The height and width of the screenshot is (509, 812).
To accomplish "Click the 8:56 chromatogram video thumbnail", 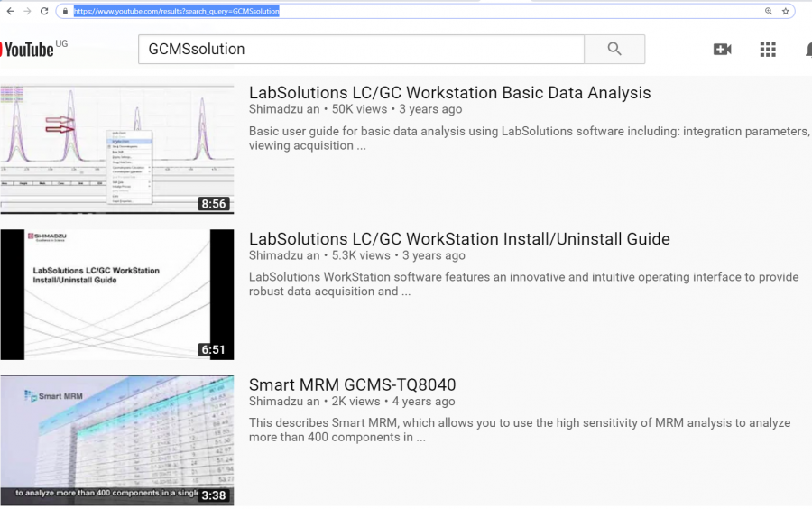I will tap(117, 150).
